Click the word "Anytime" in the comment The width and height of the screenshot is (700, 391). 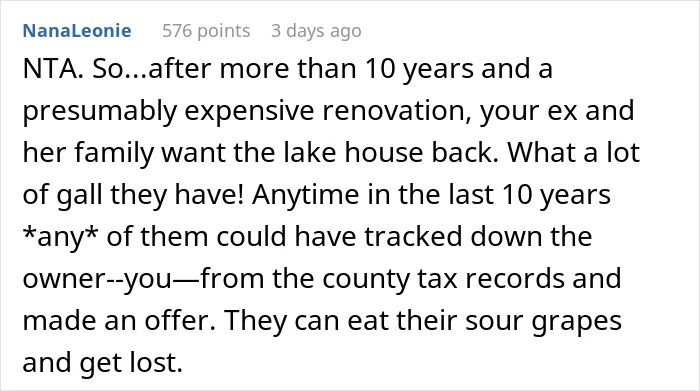click(x=305, y=195)
